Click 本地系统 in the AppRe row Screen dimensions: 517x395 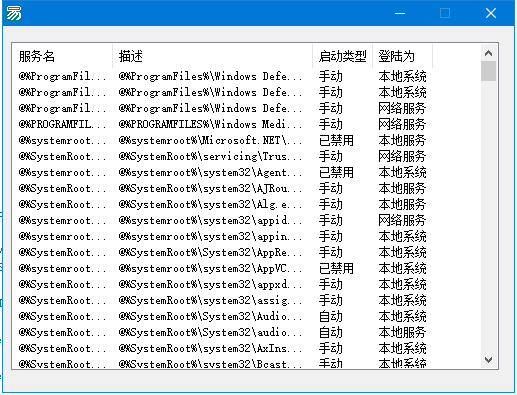402,252
